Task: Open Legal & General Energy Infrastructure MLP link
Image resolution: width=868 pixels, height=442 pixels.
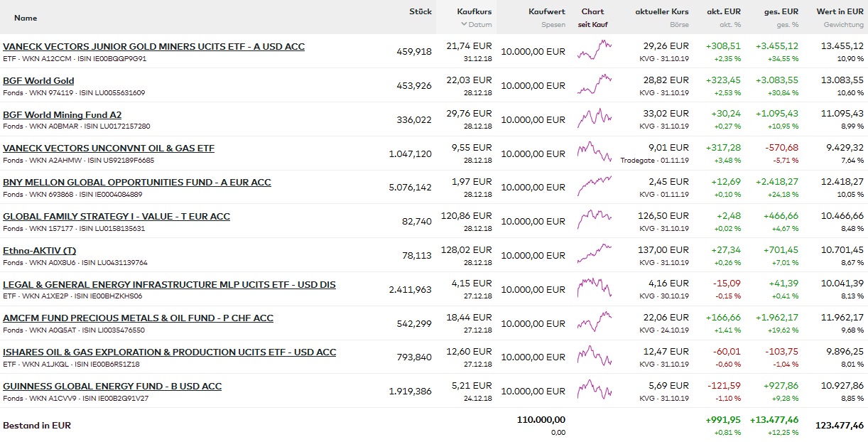Action: [x=169, y=285]
